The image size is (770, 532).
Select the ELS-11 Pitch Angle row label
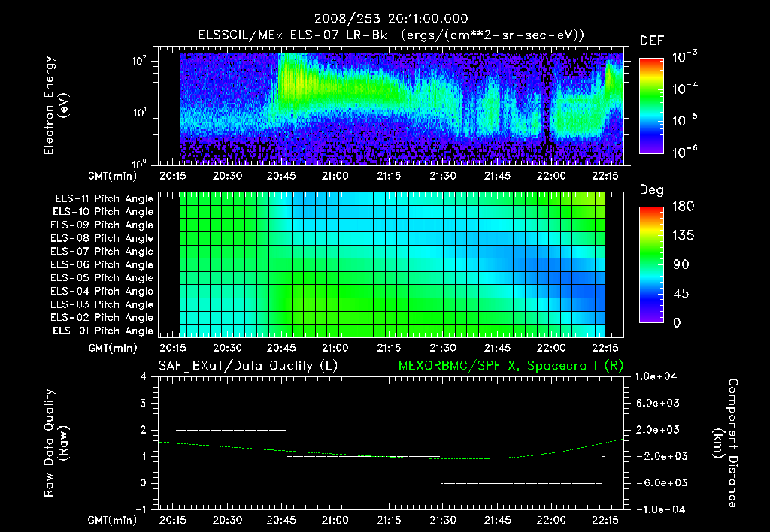click(x=104, y=199)
